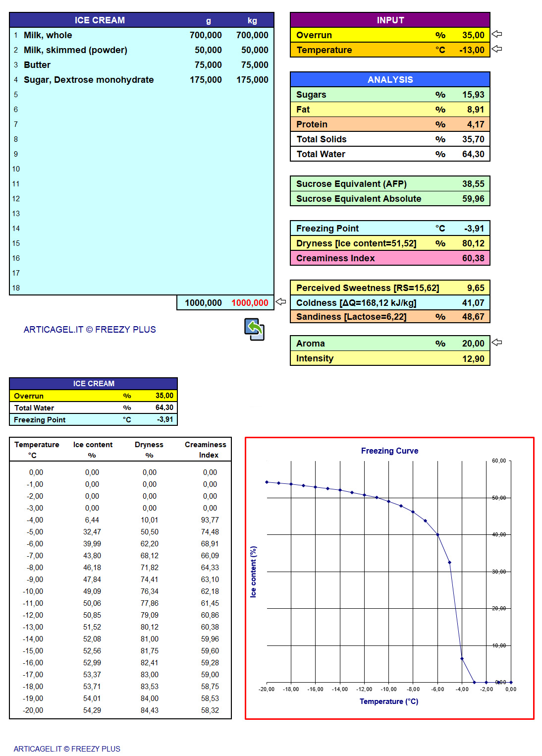This screenshot has height=756, width=542.
Task: Click the pink Creaminess Index row
Action: [x=390, y=258]
